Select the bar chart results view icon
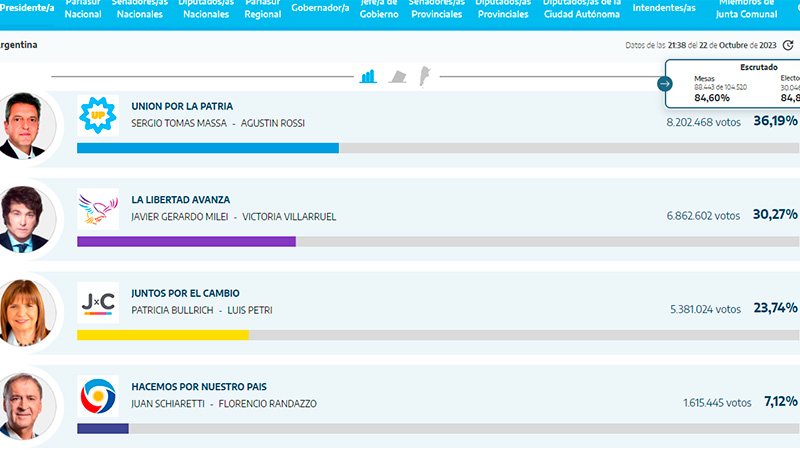 click(x=368, y=76)
